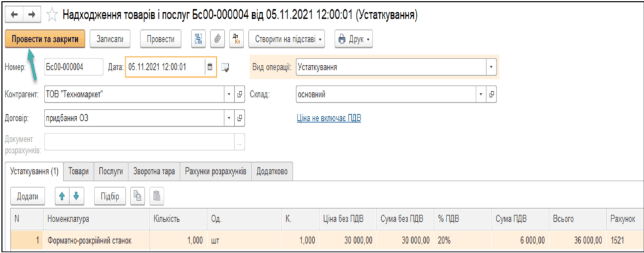The image size is (644, 253).
Task: Click the Ціна без ПДВ value 30 000,00
Action: click(x=347, y=240)
